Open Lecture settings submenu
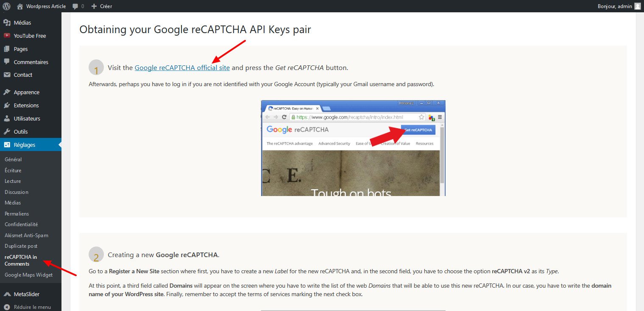Image resolution: width=644 pixels, height=311 pixels. pos(13,181)
